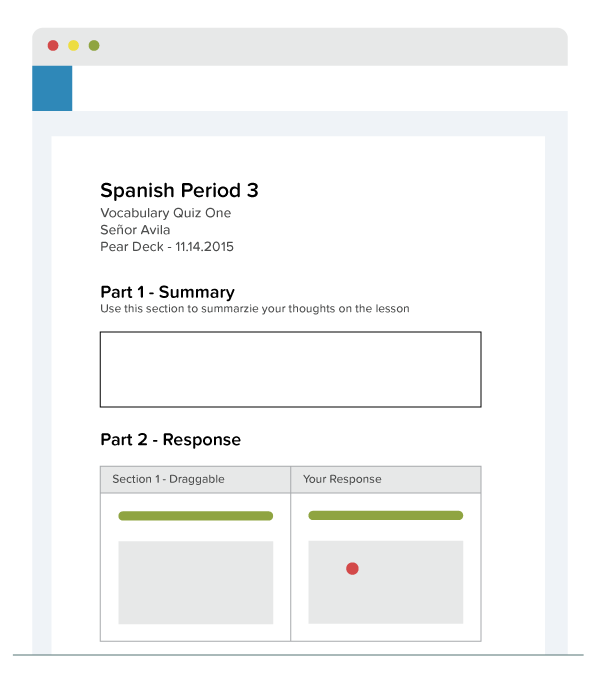Click the blue square logo block
Image resolution: width=600 pixels, height=684 pixels.
52,88
